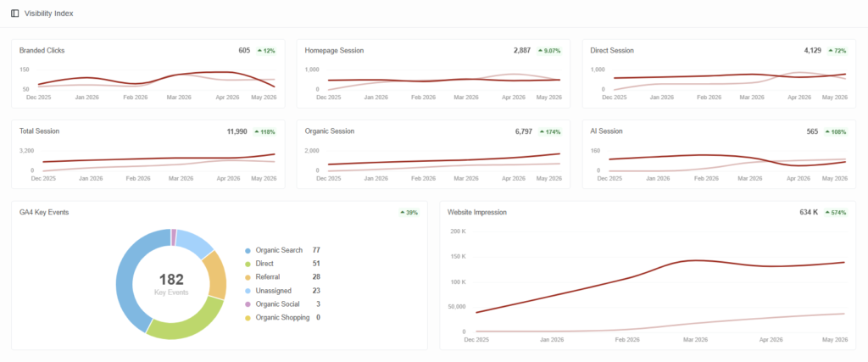868x362 pixels.
Task: Click the 6,797 Organic Session value
Action: [x=524, y=131]
